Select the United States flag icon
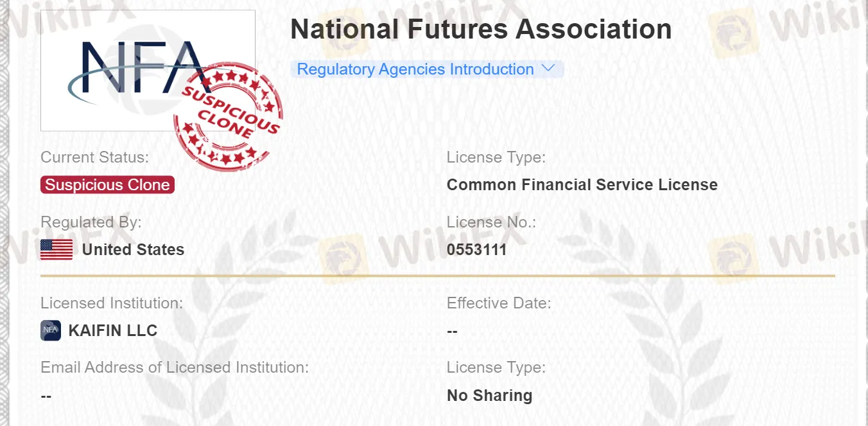This screenshot has height=426, width=868. (x=55, y=249)
